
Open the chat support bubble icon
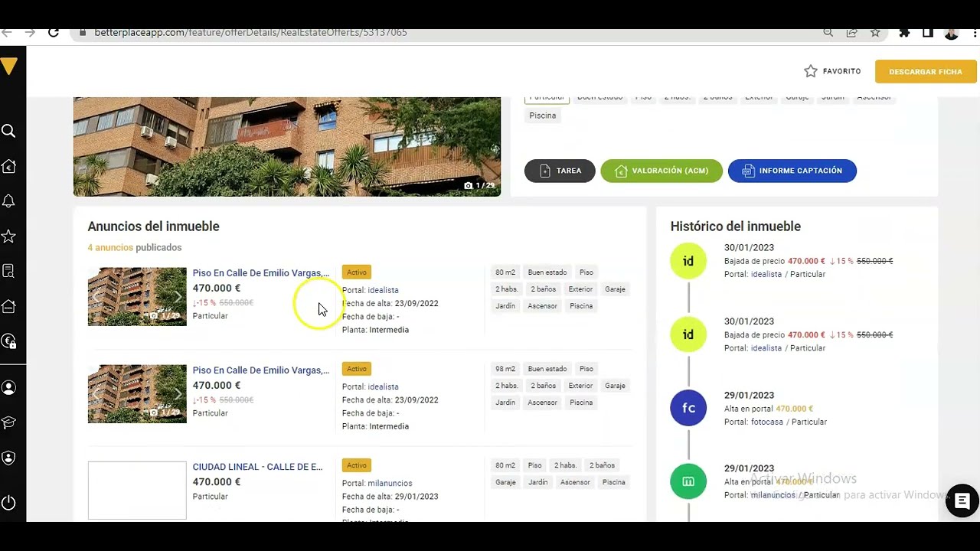point(962,501)
